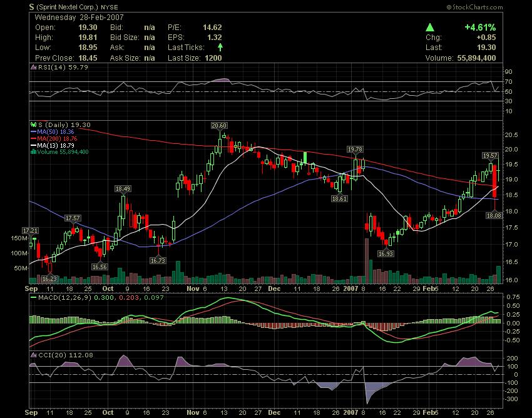Viewport: 532px width, 418px height.
Task: Click the +4.61% percent change value
Action: point(480,27)
